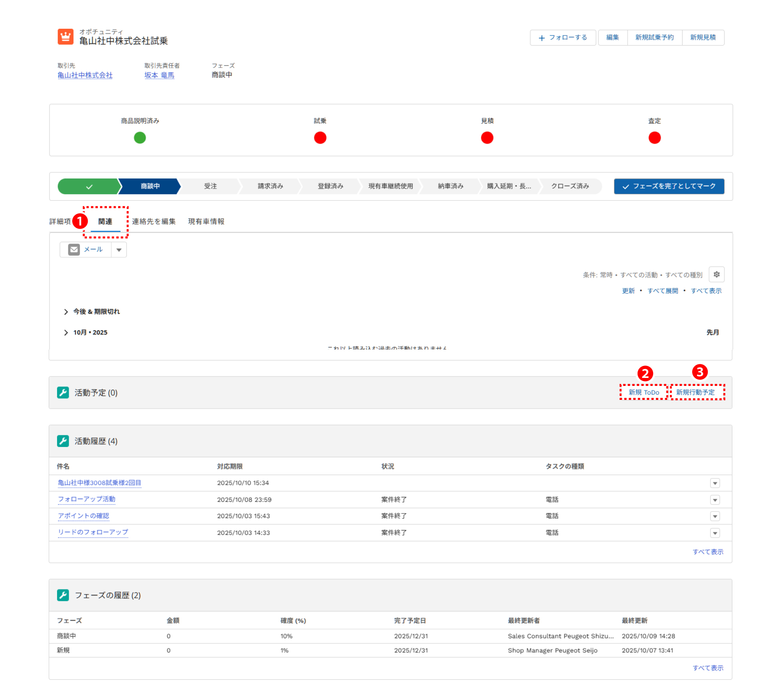766x700 pixels.
Task: Open row menu for フォローアップ活動
Action: point(715,500)
